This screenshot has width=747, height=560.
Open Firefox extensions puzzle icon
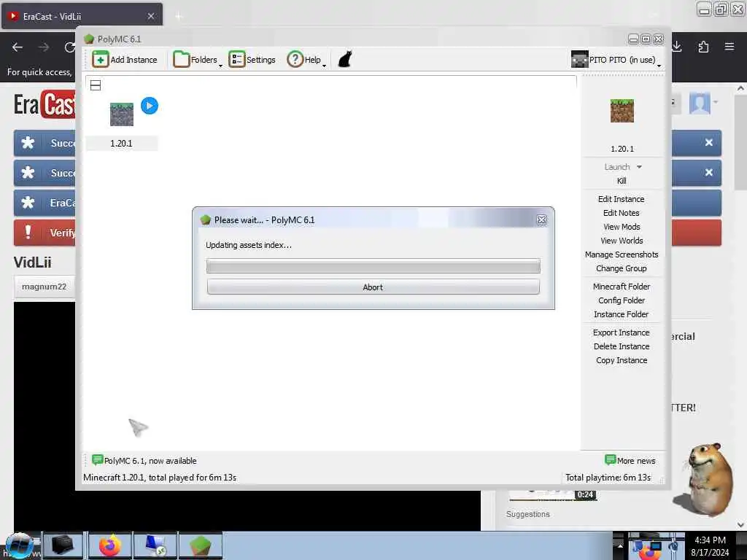(x=703, y=47)
